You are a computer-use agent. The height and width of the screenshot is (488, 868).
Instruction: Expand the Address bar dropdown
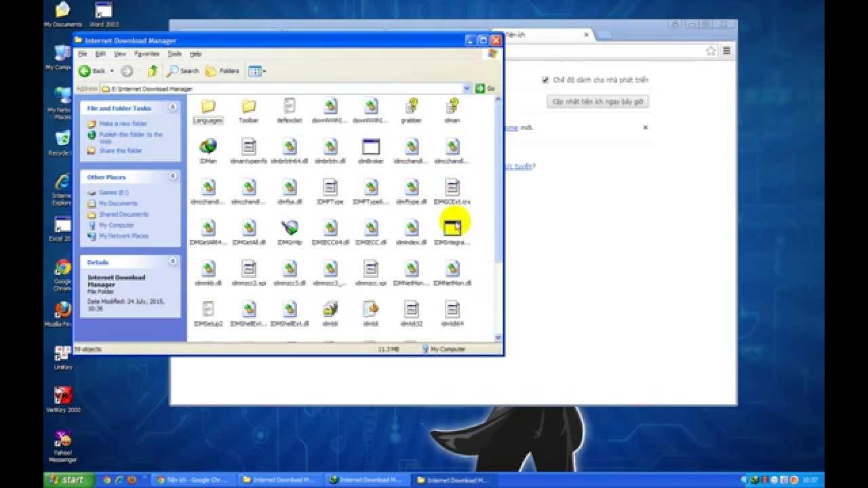click(x=467, y=88)
